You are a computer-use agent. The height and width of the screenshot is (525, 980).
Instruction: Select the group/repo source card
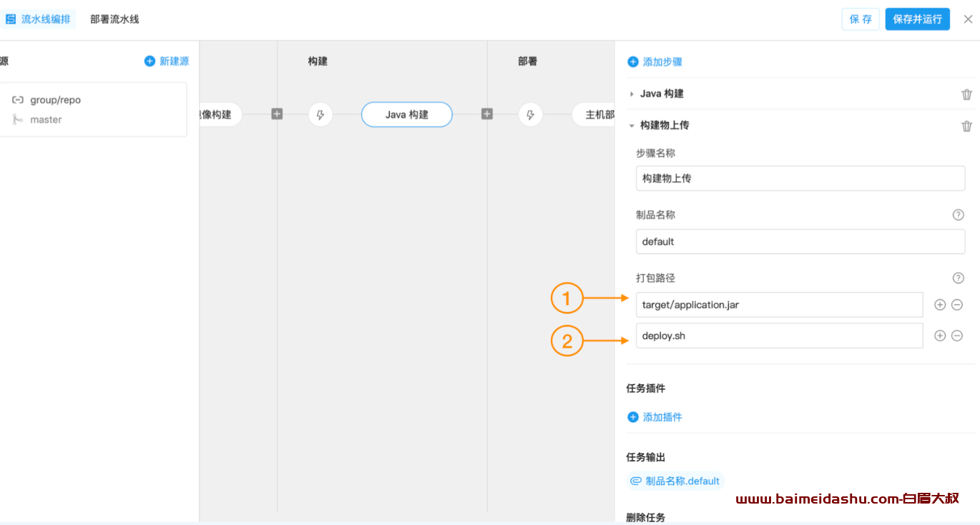93,109
